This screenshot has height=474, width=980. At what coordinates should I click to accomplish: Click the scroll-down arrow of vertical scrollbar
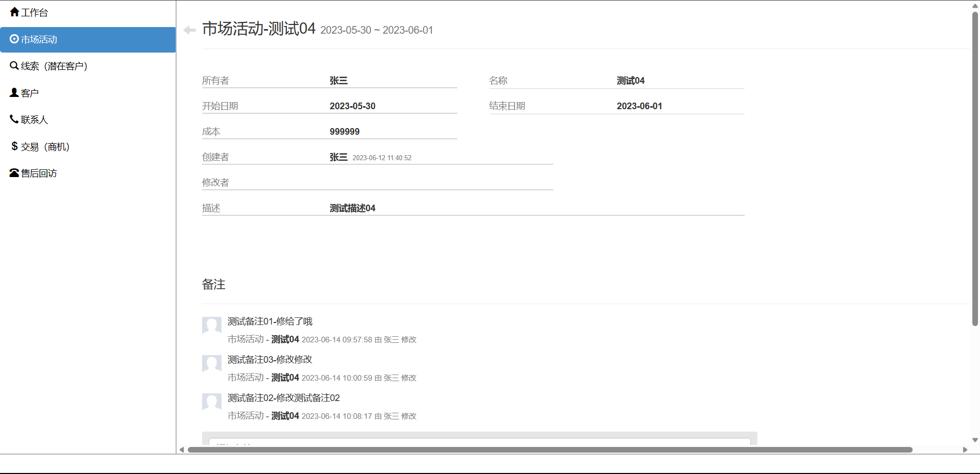pyautogui.click(x=975, y=440)
